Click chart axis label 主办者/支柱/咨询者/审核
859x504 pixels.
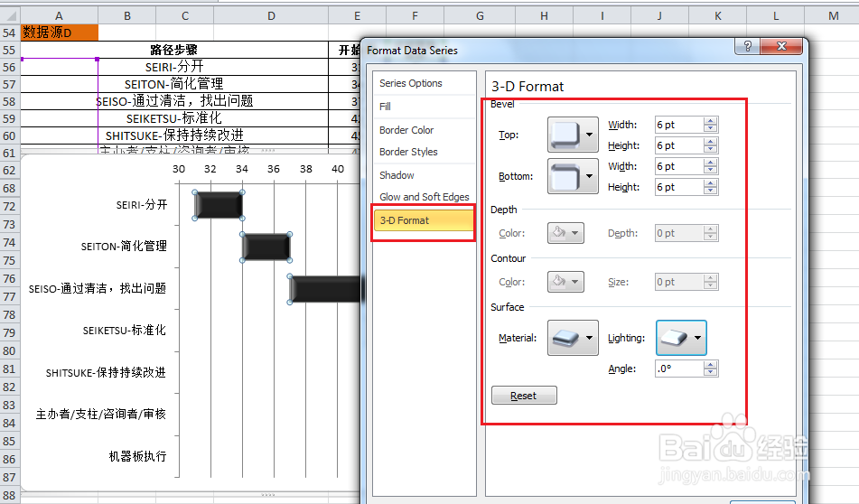pyautogui.click(x=101, y=415)
